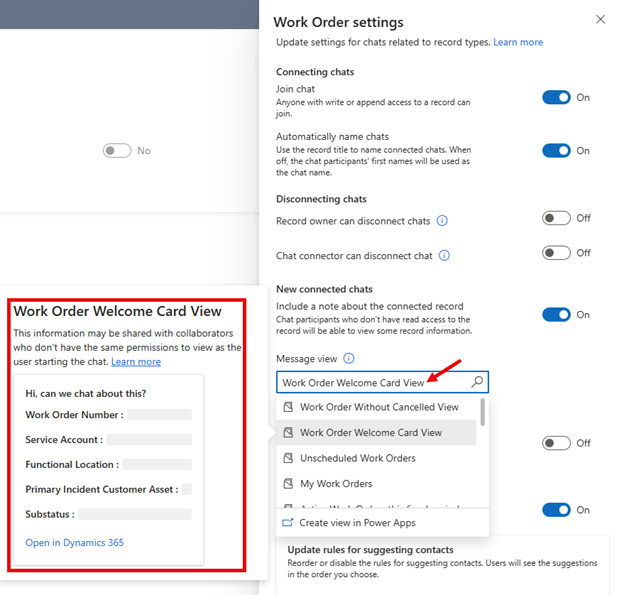Click the Message view search input field
The width and height of the screenshot is (624, 595).
(370, 382)
